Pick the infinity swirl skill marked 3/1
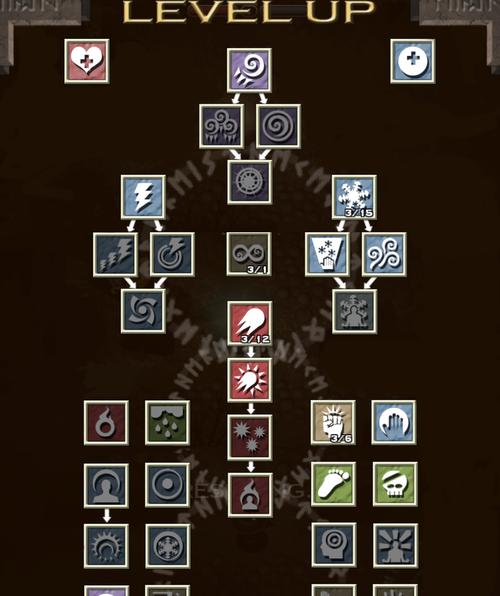The width and height of the screenshot is (500, 596). (x=249, y=254)
